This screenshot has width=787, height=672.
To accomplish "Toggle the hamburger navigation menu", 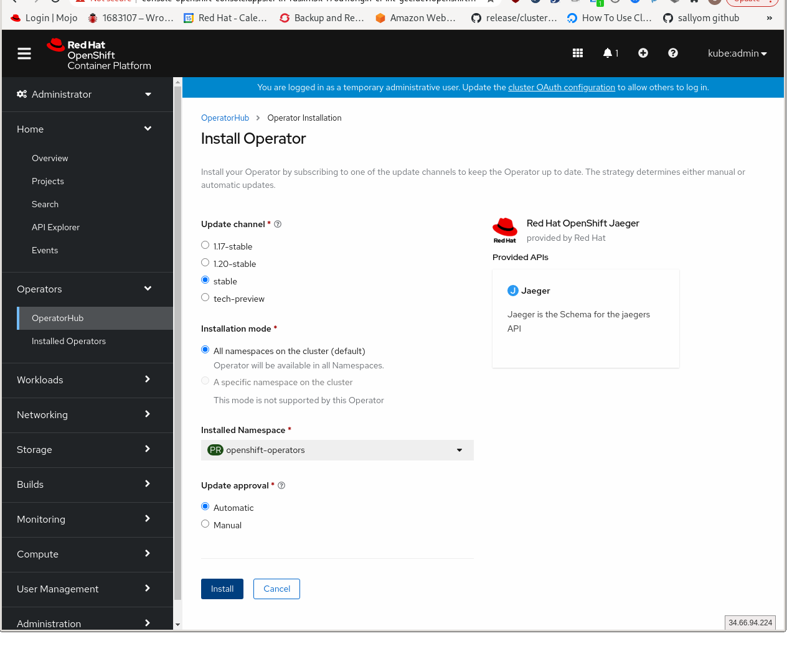I will click(24, 54).
